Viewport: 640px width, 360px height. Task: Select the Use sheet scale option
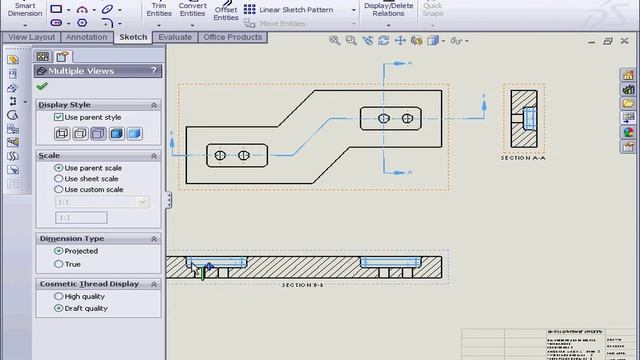point(58,178)
